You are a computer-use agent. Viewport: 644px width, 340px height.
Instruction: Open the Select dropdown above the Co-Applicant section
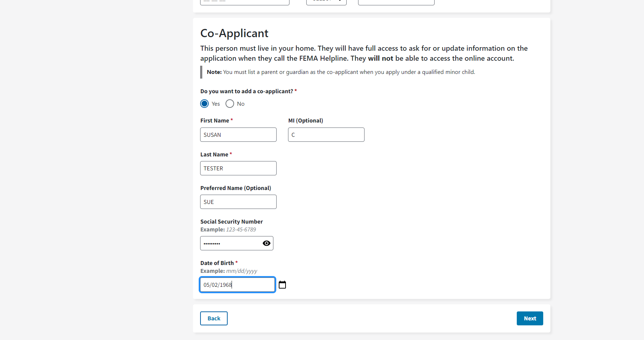point(326,2)
